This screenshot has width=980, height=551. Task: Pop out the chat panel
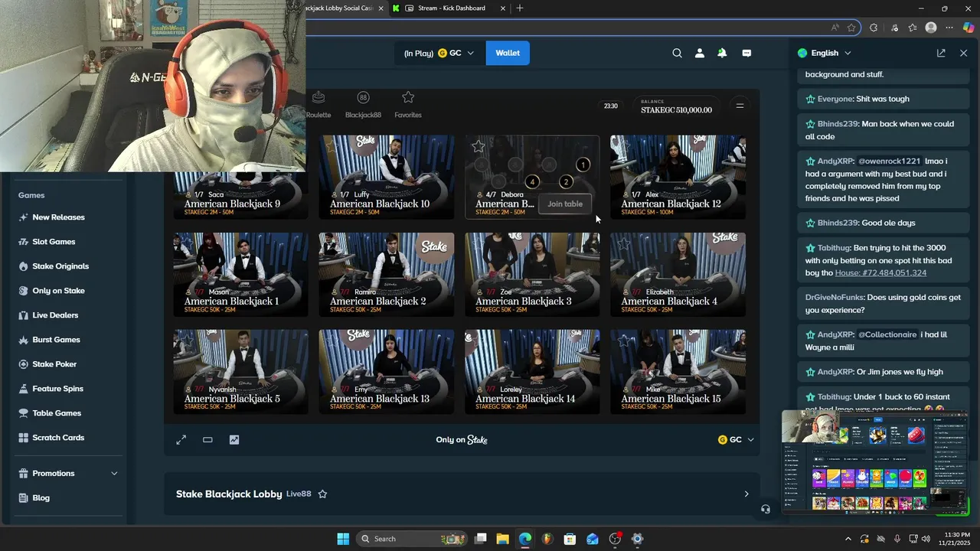pyautogui.click(x=941, y=53)
